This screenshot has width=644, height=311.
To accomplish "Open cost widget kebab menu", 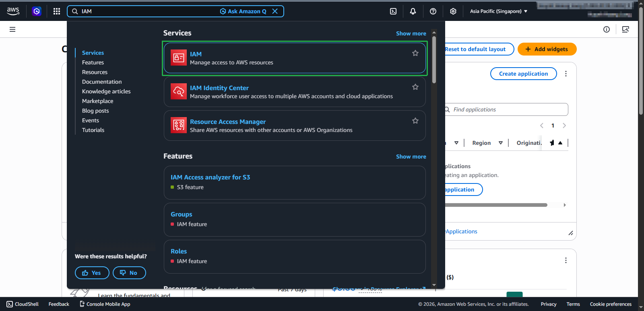I will coord(566,260).
